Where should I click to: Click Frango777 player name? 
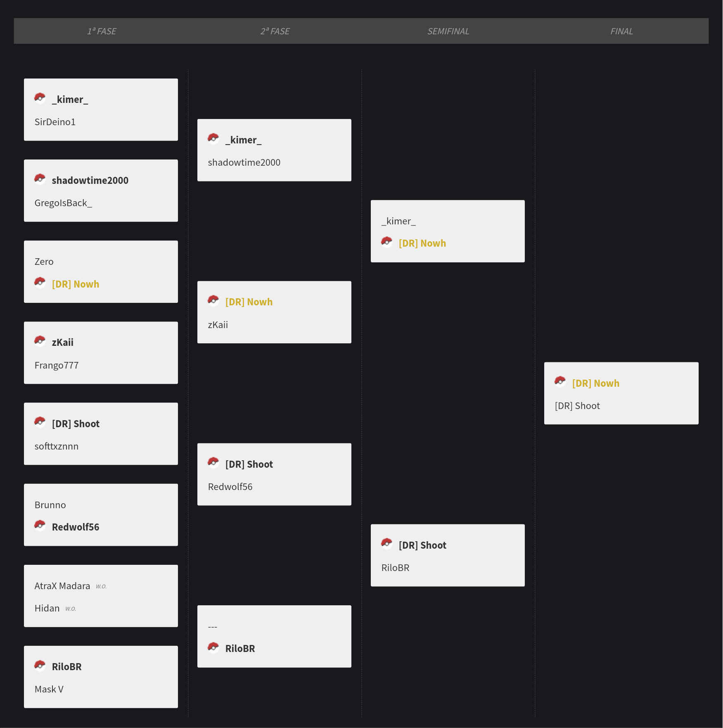point(57,365)
